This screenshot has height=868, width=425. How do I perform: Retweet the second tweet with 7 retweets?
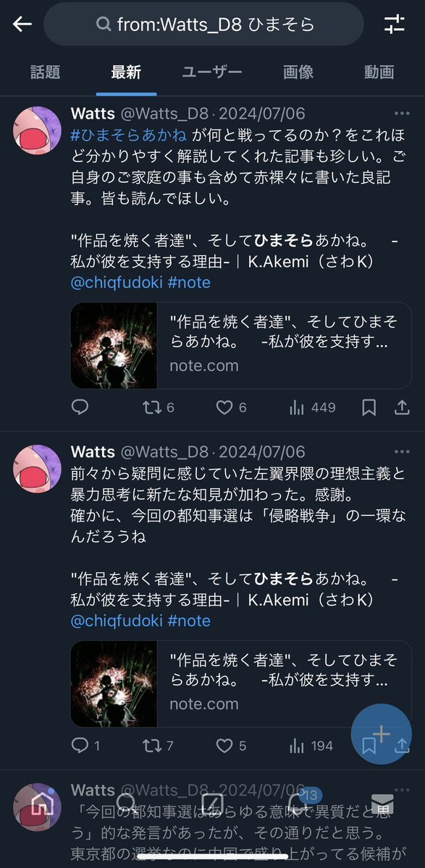[159, 746]
